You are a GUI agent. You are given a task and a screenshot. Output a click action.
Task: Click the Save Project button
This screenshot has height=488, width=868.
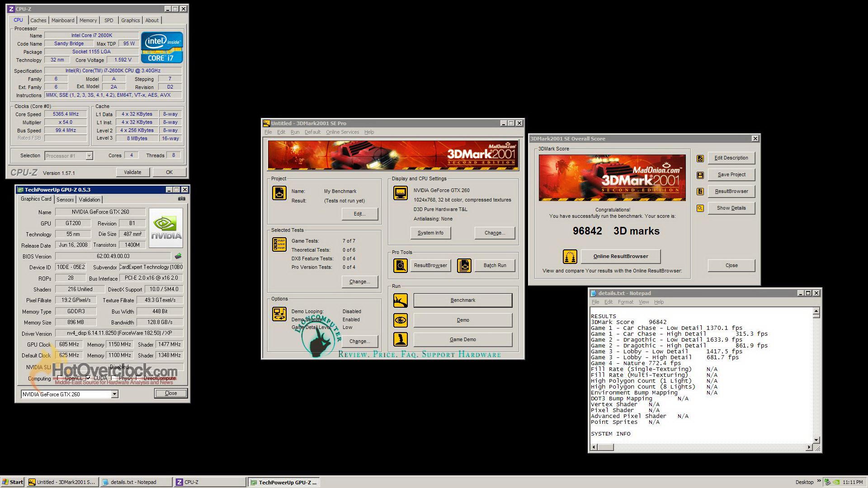click(731, 175)
